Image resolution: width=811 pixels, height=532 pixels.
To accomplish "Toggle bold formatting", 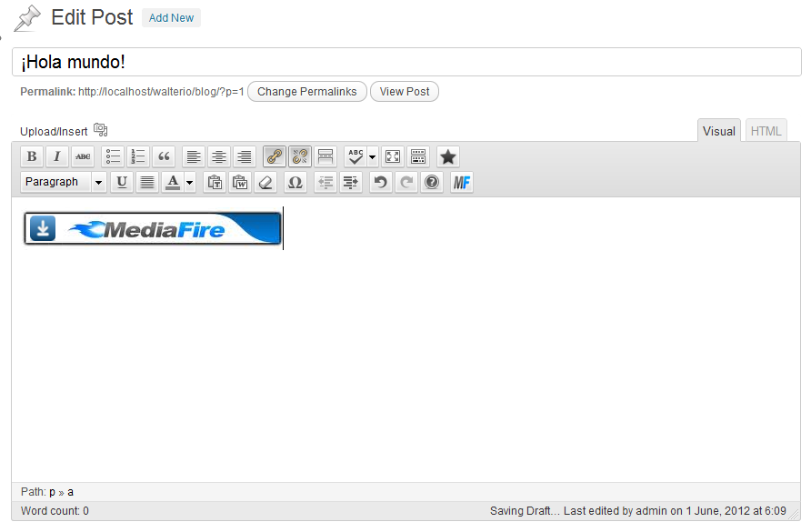I will point(32,156).
